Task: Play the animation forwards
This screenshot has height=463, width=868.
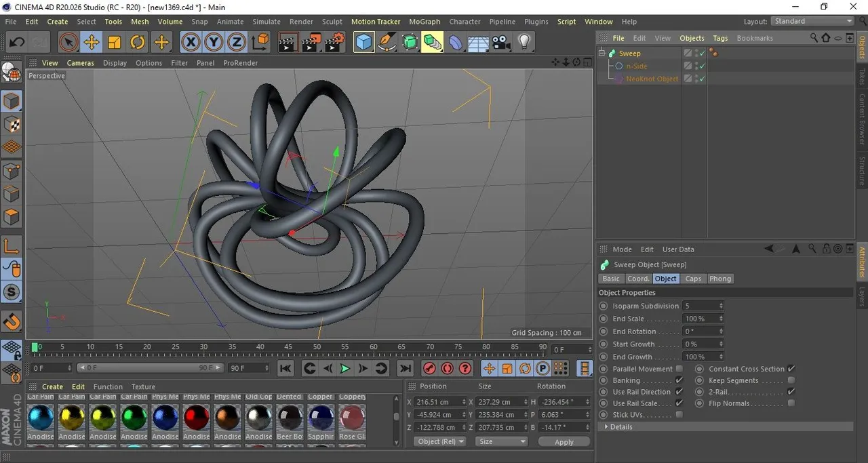Action: 345,368
